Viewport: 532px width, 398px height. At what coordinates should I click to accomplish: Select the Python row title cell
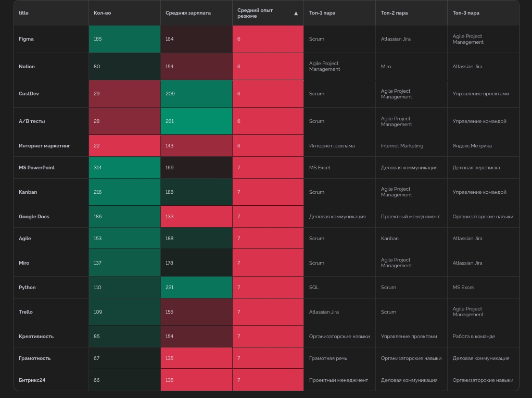coord(28,288)
